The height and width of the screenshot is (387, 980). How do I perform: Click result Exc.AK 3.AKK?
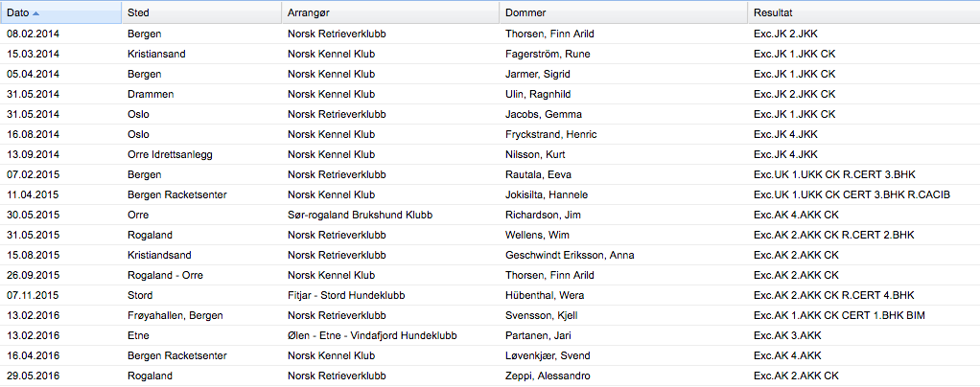point(787,336)
